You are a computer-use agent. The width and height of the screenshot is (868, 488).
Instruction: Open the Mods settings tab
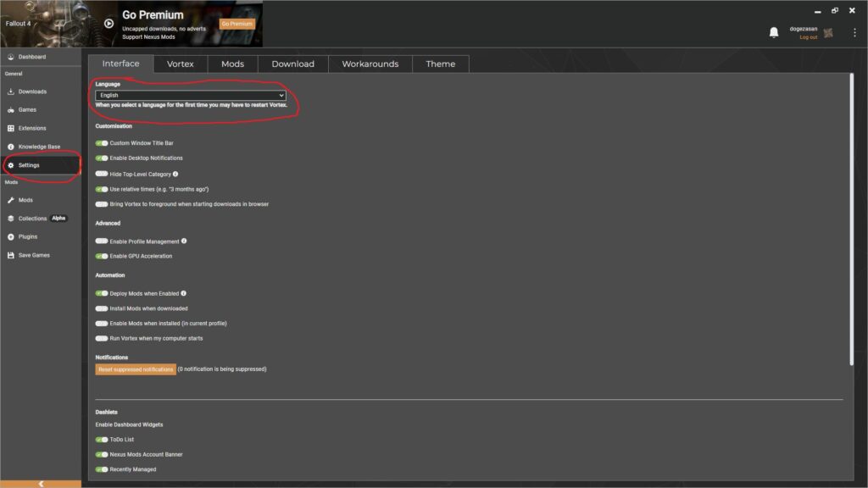[x=232, y=64]
